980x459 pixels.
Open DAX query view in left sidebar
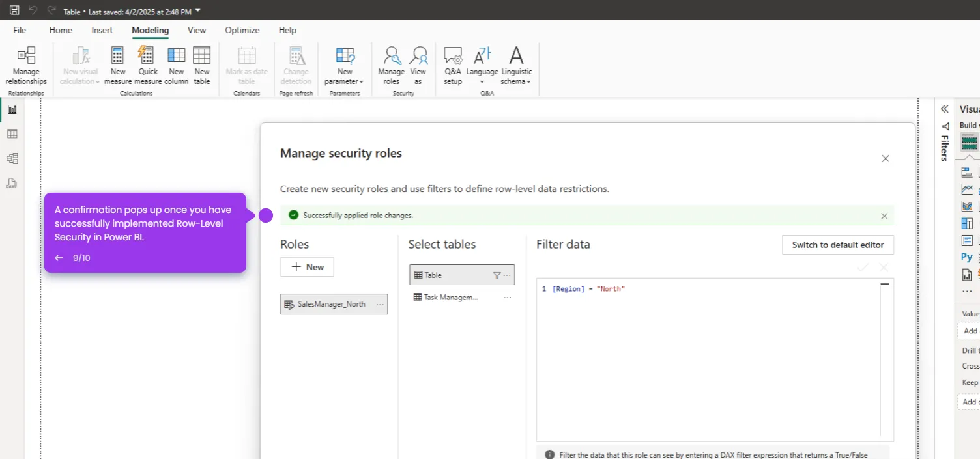(x=12, y=183)
